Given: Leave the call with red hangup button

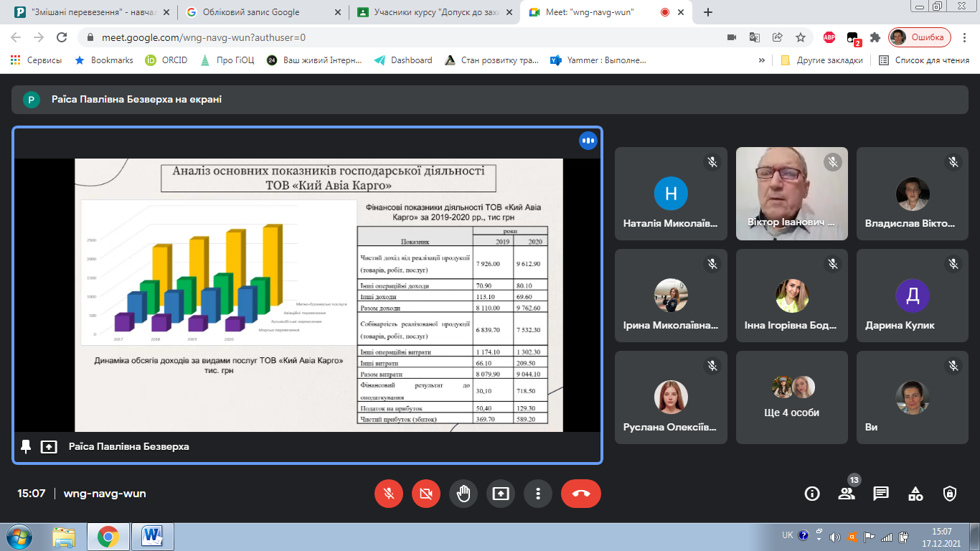Looking at the screenshot, I should pos(581,494).
